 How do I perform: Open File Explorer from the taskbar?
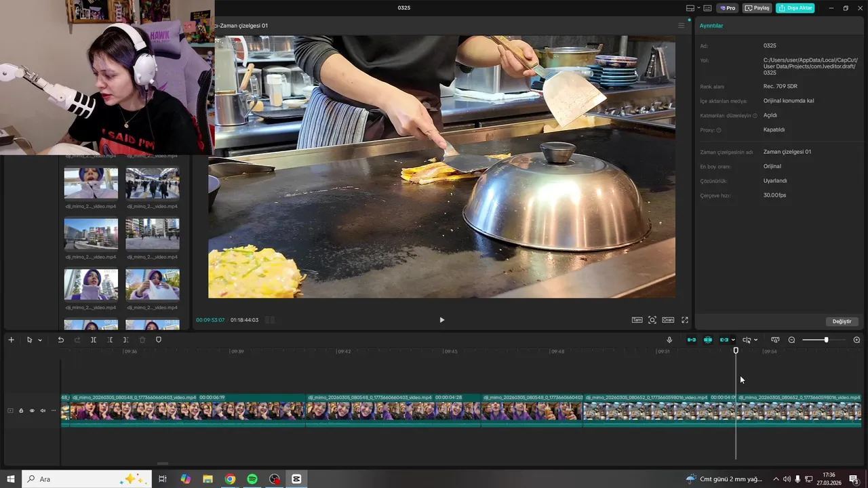click(x=208, y=479)
